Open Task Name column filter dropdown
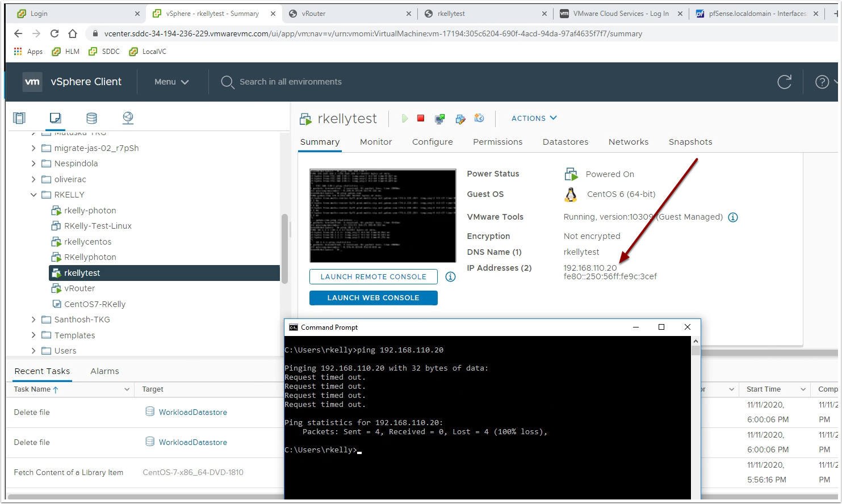Image resolution: width=842 pixels, height=504 pixels. [x=127, y=389]
